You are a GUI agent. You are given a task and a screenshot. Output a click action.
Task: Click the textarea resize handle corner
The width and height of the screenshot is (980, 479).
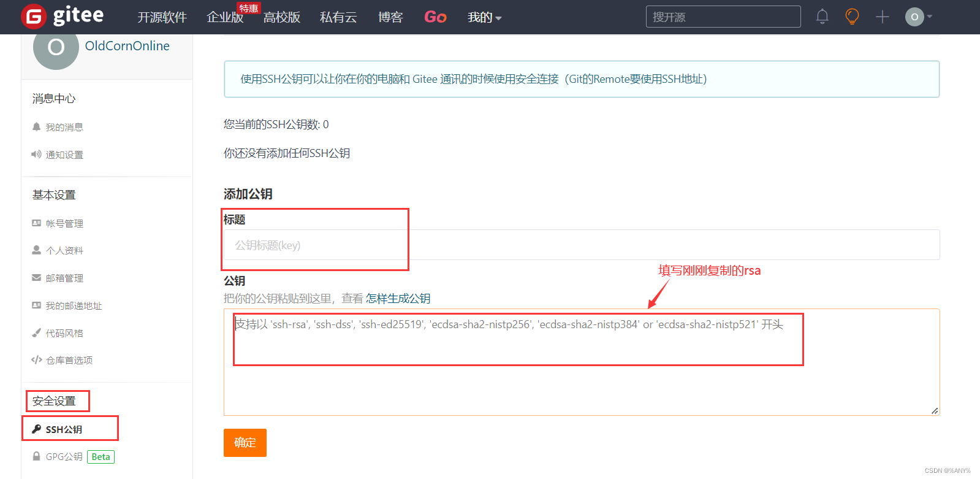click(x=935, y=411)
